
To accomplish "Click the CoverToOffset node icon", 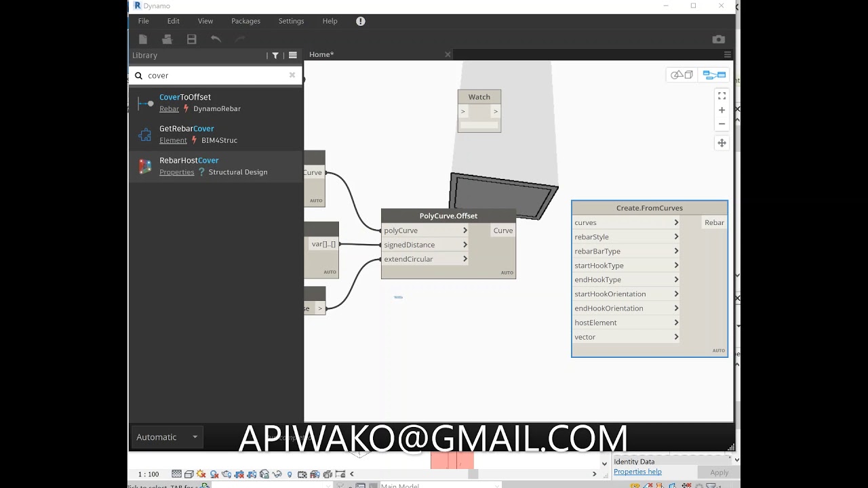I will point(145,103).
